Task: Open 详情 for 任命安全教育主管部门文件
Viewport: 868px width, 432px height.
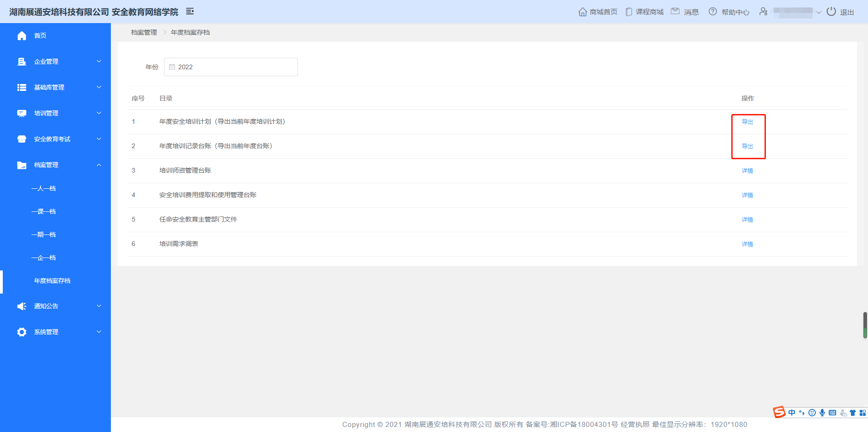Action: [x=747, y=220]
